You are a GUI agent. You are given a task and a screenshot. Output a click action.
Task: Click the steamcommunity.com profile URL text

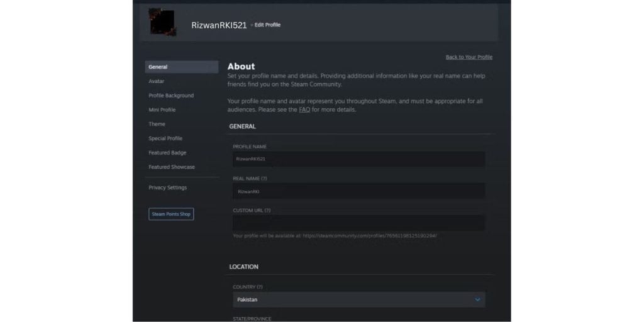click(370, 236)
